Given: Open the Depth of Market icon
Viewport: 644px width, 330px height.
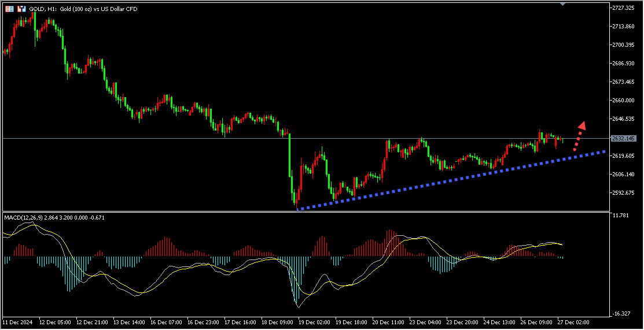Looking at the screenshot, I should click(x=9, y=8).
